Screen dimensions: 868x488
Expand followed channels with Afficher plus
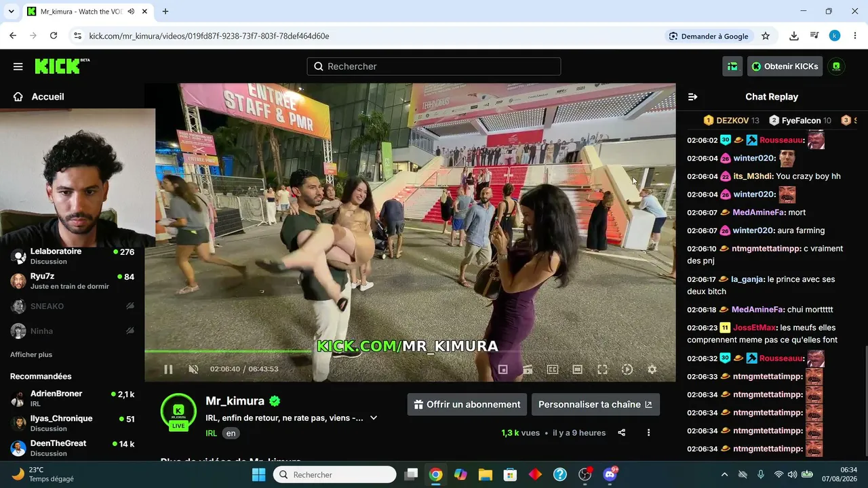[x=31, y=354]
